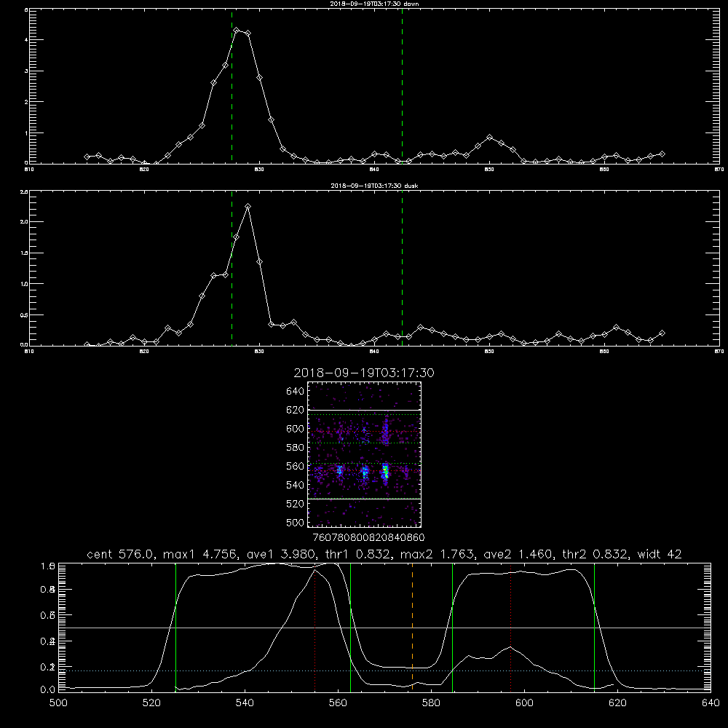Click the "500" label on profile plot x-axis

(x=58, y=703)
